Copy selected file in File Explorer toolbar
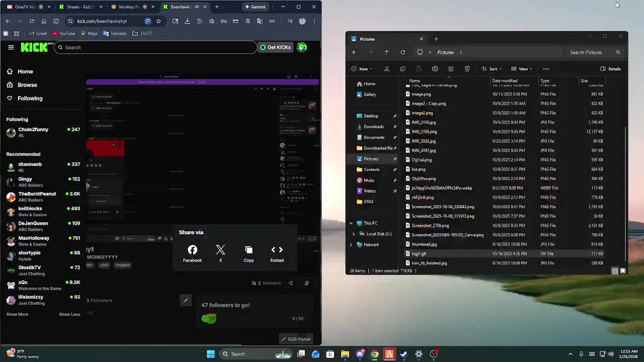The height and width of the screenshot is (362, 644). click(x=403, y=69)
